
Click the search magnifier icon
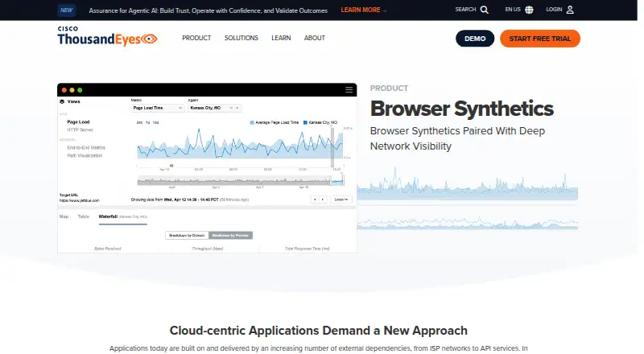point(485,10)
